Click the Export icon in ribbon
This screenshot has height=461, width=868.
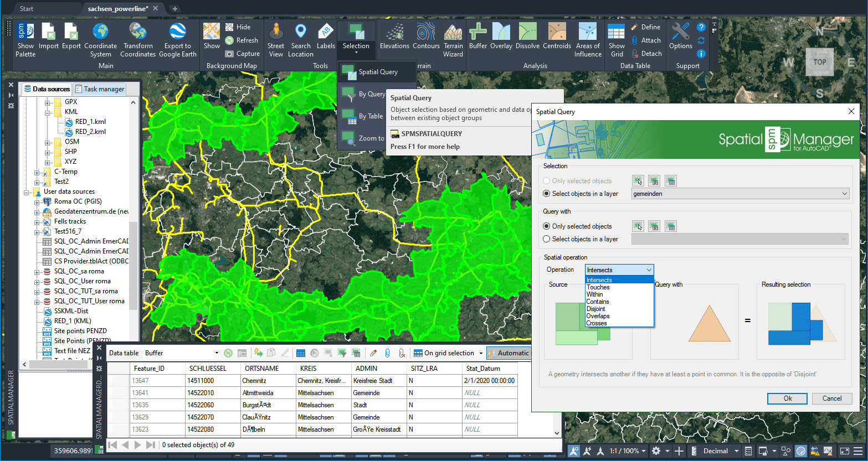(x=71, y=37)
